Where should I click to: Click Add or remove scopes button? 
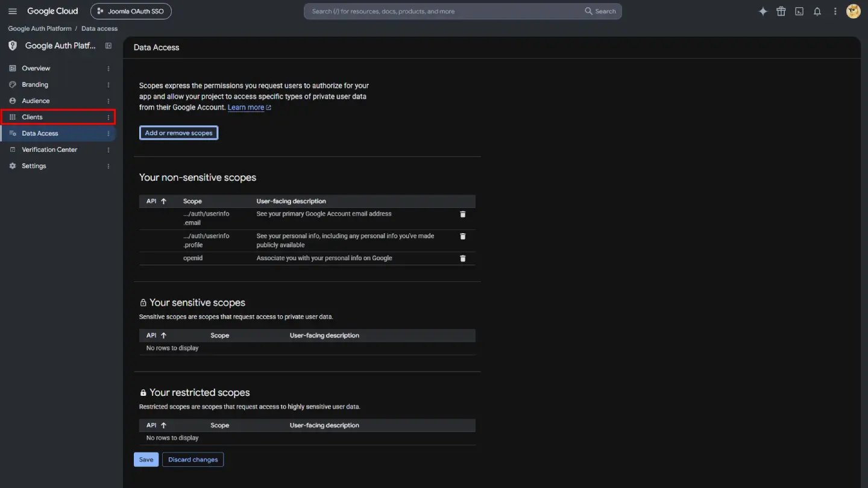(178, 133)
